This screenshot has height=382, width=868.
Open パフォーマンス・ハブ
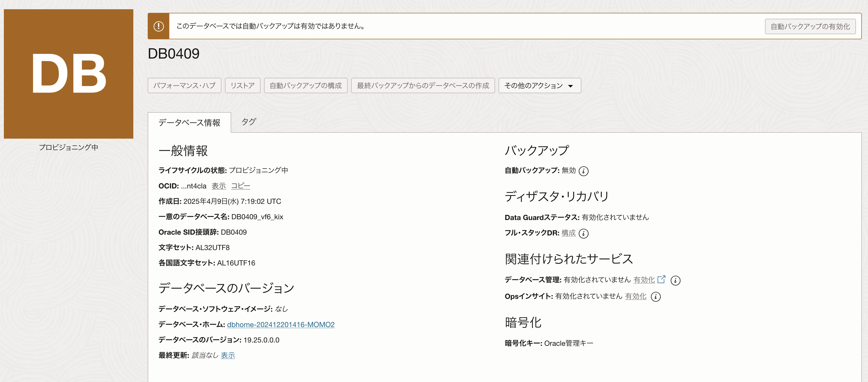(x=184, y=85)
